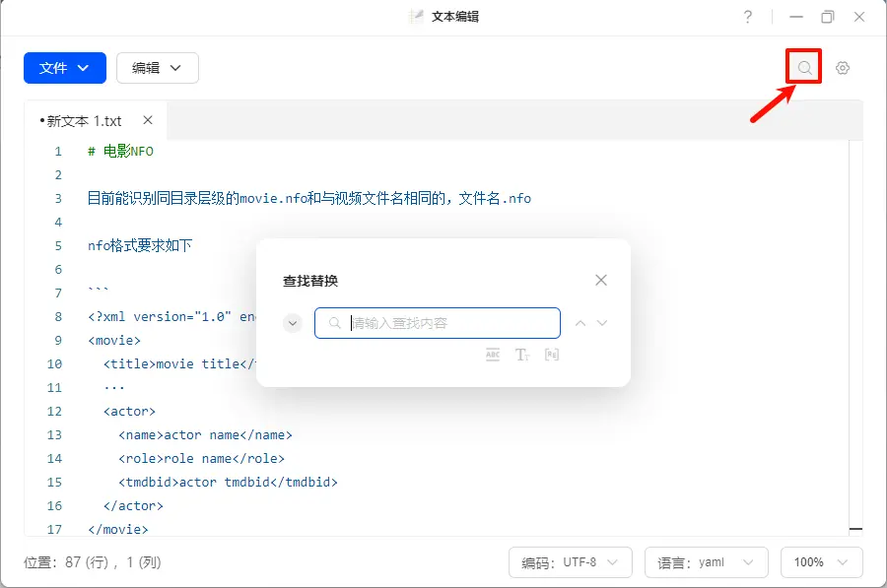Click the <?xml version="1.0" line
Image resolution: width=887 pixels, height=588 pixels.
[x=171, y=316]
